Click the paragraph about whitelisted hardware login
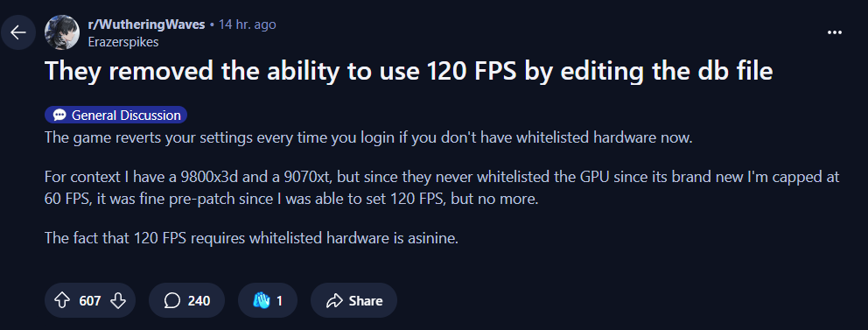868x330 pixels. pos(368,138)
